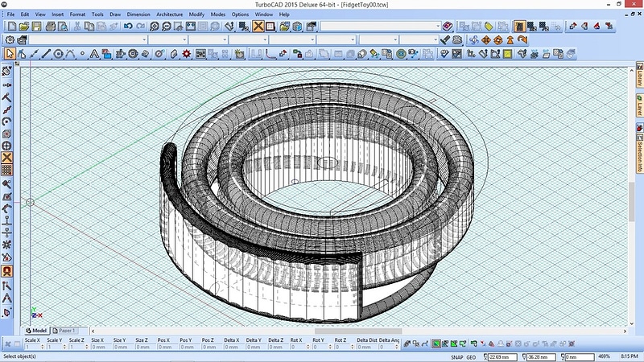Viewport: 644px width, 362px height.
Task: Open the last dropdown before the brush icon
Action: click(x=419, y=39)
